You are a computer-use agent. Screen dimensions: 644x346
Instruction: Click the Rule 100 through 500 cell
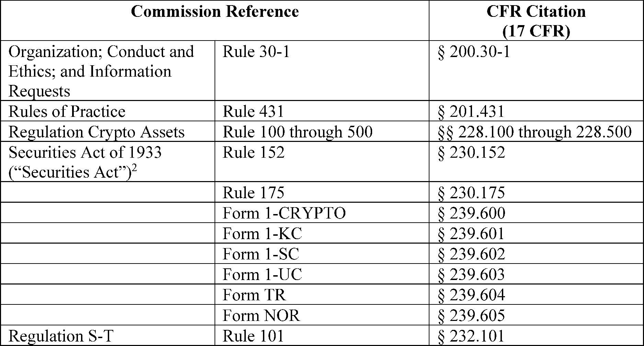pyautogui.click(x=322, y=131)
